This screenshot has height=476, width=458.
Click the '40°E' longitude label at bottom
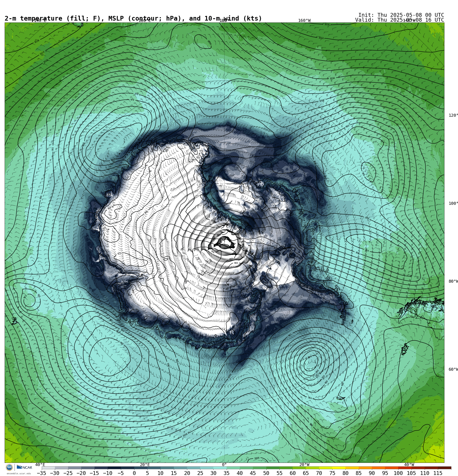(x=40, y=465)
